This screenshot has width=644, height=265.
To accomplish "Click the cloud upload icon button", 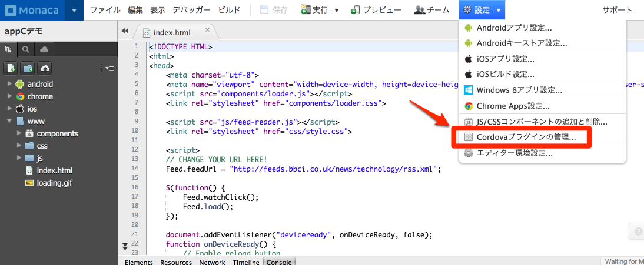I will pos(45,68).
